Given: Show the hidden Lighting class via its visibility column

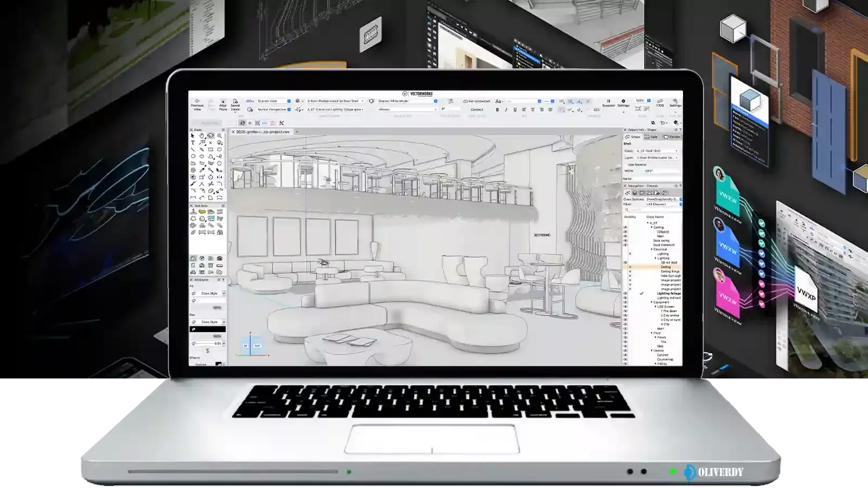Looking at the screenshot, I should (629, 252).
